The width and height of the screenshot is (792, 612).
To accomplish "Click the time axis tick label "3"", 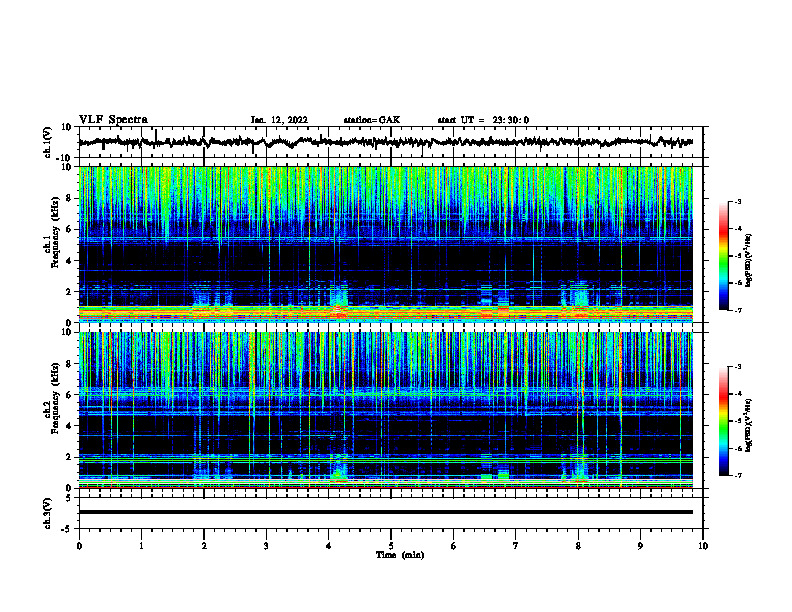I will click(x=266, y=546).
